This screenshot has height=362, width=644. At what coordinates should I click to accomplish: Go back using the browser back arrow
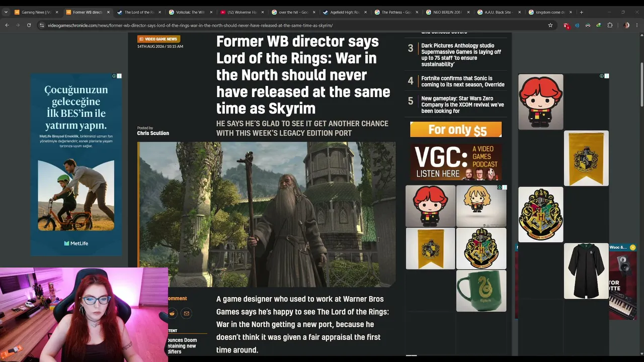[x=7, y=25]
